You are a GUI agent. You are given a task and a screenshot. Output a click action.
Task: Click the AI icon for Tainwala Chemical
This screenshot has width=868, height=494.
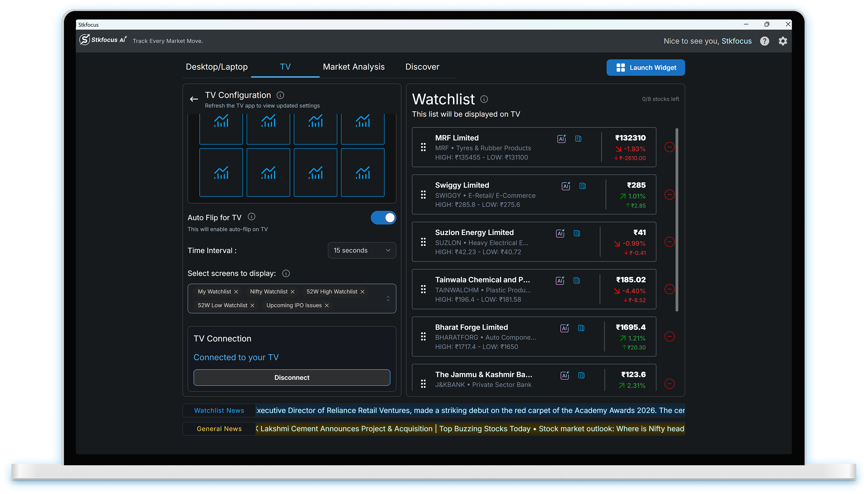click(560, 281)
